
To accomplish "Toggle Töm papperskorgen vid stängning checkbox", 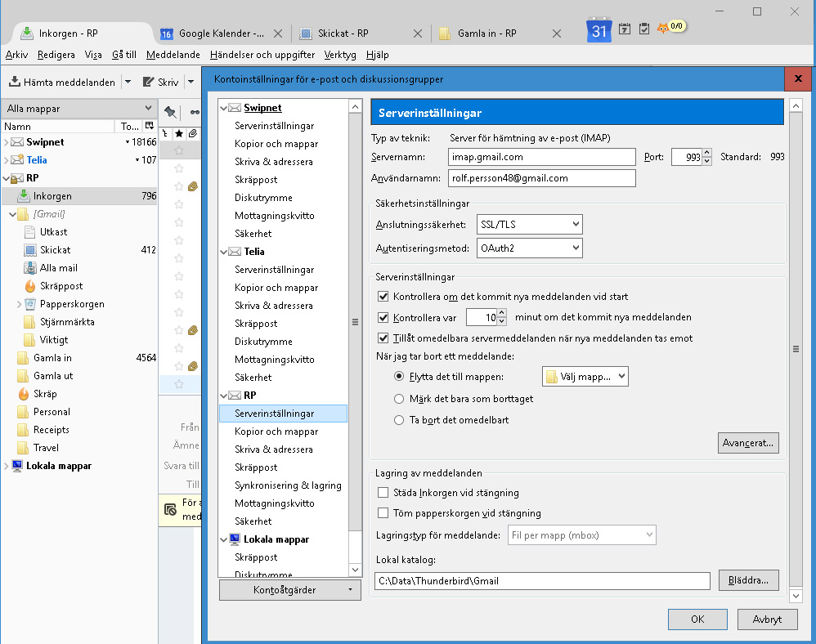I will click(x=383, y=513).
